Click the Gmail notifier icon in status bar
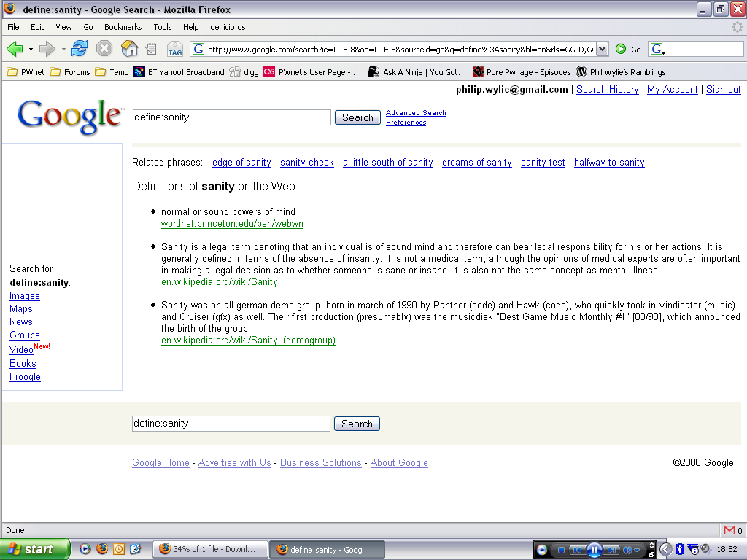Image resolution: width=747 pixels, height=560 pixels. (729, 530)
